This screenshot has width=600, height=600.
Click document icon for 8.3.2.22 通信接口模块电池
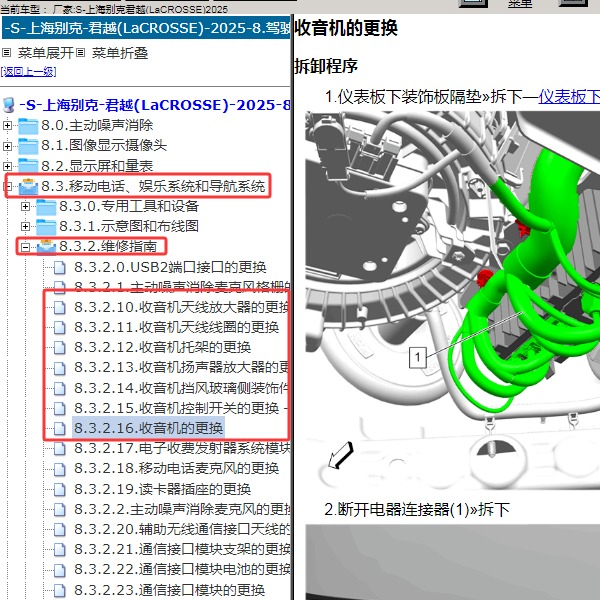(60, 570)
